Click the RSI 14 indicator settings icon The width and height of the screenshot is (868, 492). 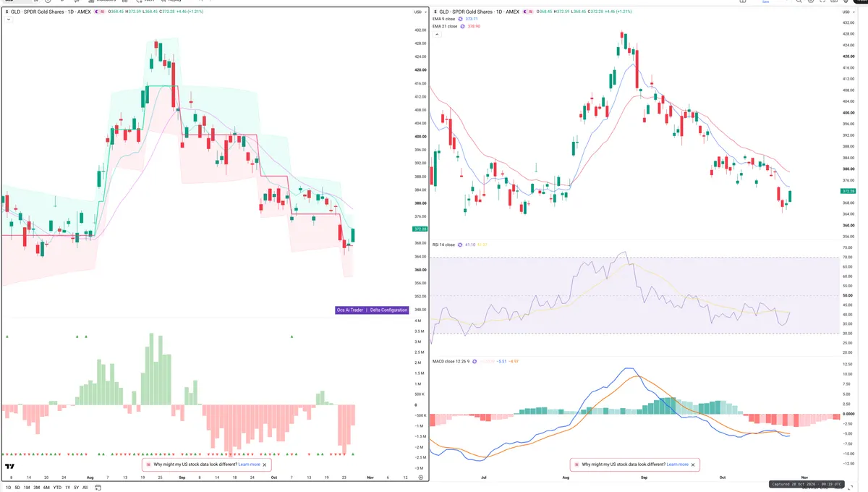(460, 245)
